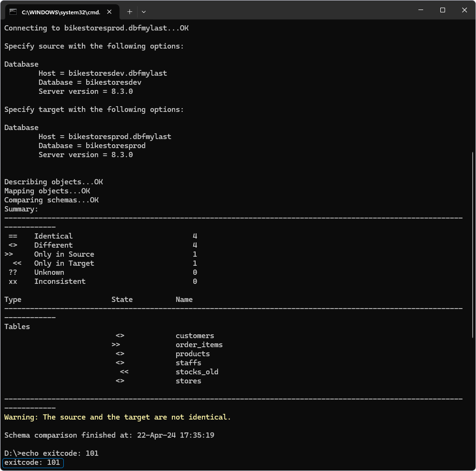Click the maximize window button
Image resolution: width=476 pixels, height=471 pixels.
444,10
